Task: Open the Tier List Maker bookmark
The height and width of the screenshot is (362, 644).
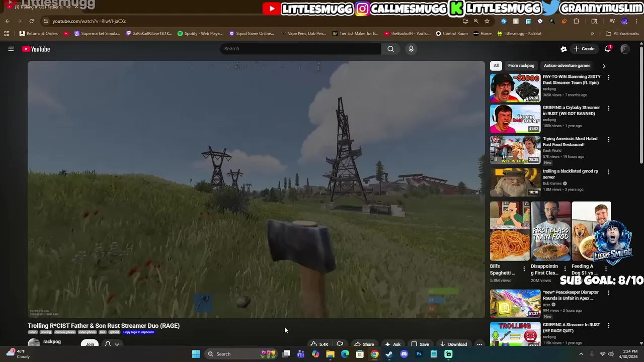Action: click(x=355, y=34)
